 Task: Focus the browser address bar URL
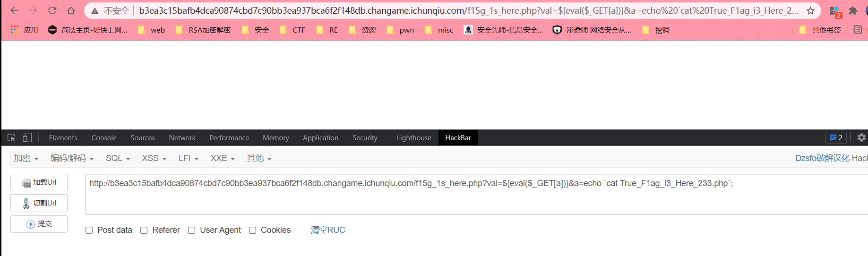click(468, 10)
